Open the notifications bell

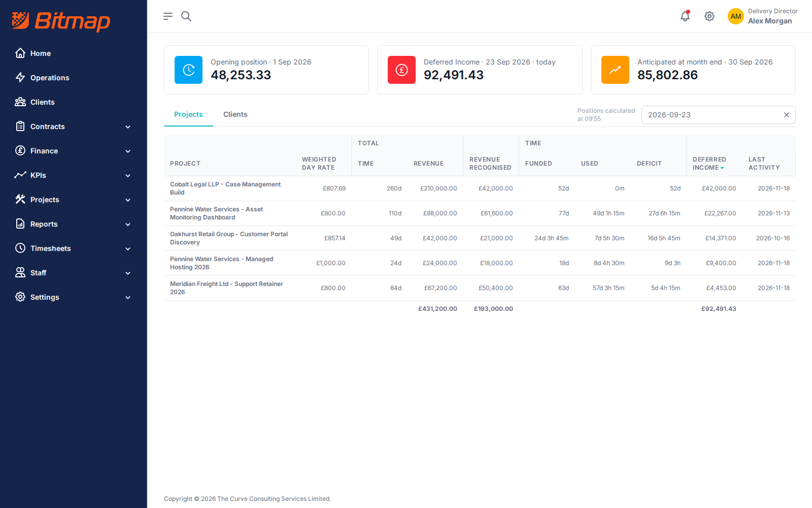point(685,16)
